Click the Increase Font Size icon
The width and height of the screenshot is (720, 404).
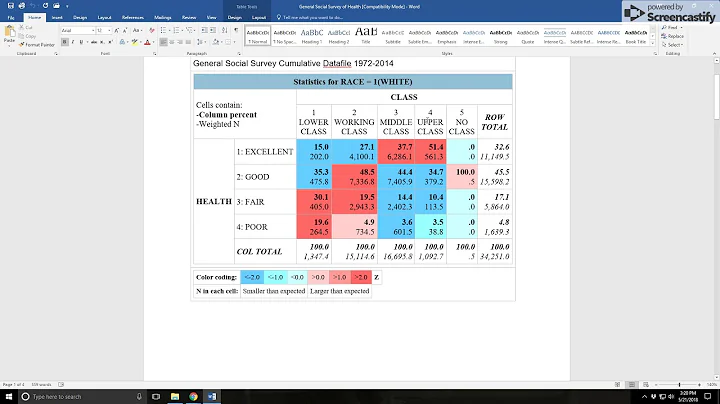[116, 30]
